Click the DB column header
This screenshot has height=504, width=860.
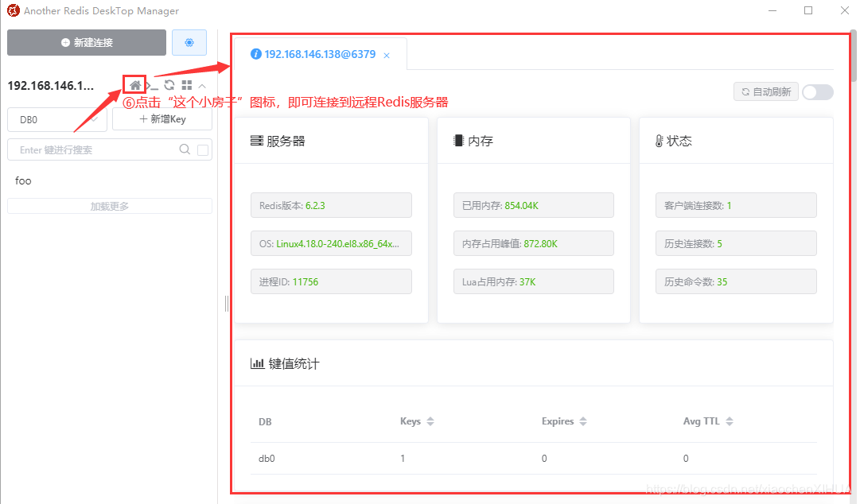coord(265,422)
